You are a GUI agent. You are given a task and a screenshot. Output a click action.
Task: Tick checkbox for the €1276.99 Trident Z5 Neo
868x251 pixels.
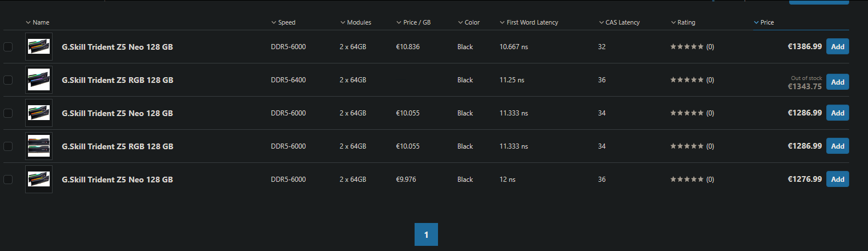8,180
